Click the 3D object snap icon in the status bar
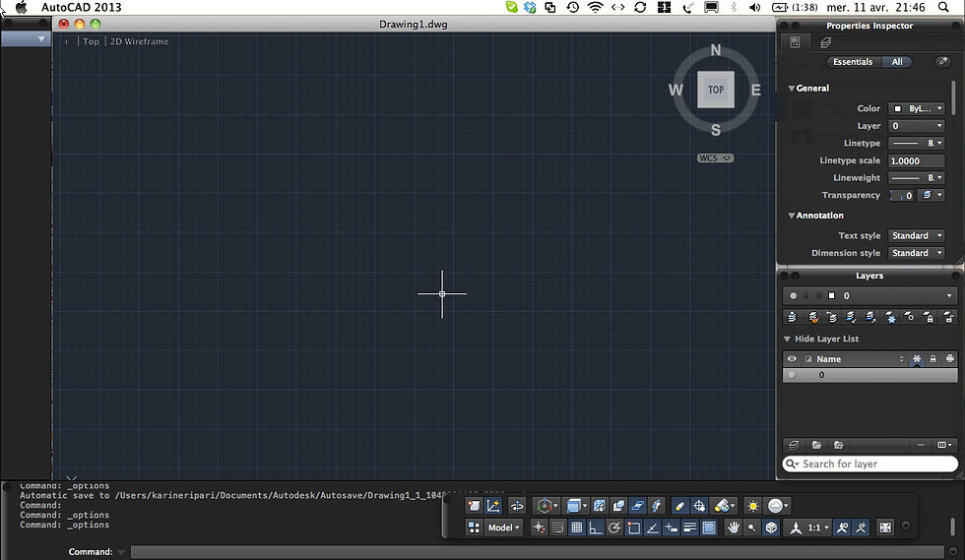Screen dimensions: 965x560 474,506
